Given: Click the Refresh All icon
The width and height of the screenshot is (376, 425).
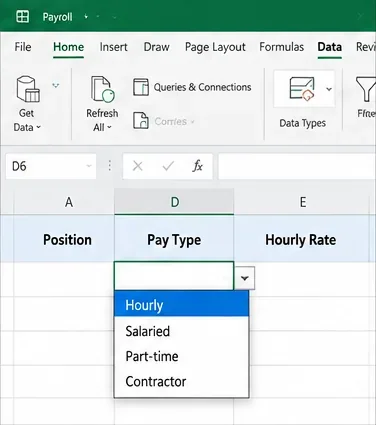Looking at the screenshot, I should click(x=103, y=89).
